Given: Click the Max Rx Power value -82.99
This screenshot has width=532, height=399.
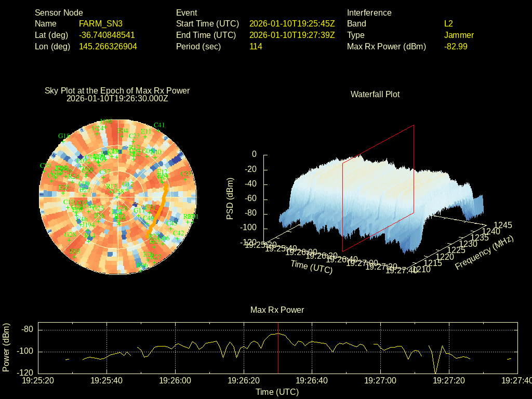Looking at the screenshot, I should point(456,47).
